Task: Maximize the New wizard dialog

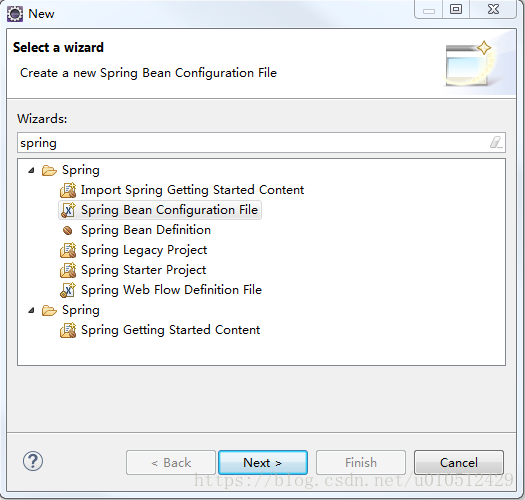Action: tap(456, 9)
